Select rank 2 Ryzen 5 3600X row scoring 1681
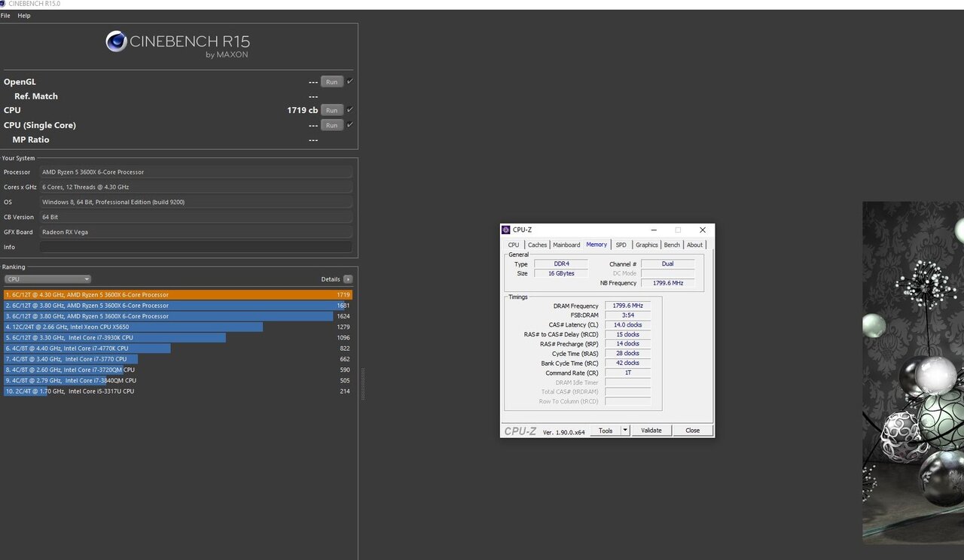This screenshot has width=964, height=560. [x=178, y=306]
